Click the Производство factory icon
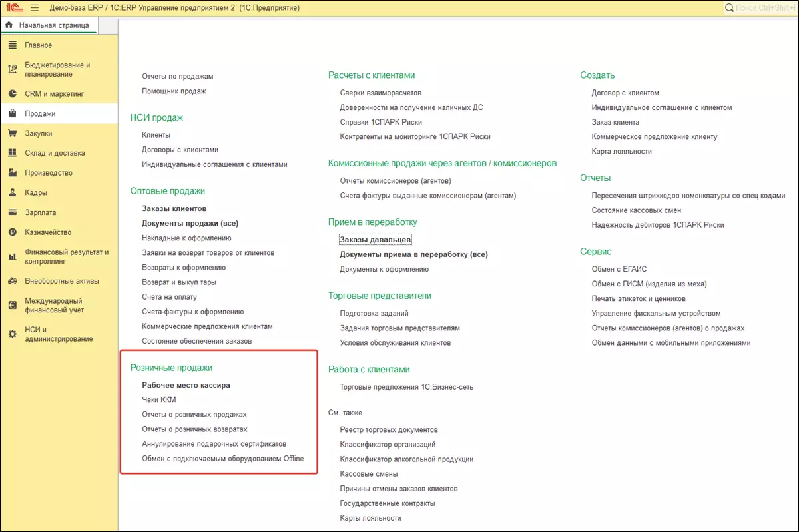This screenshot has width=799, height=532. pyautogui.click(x=12, y=173)
